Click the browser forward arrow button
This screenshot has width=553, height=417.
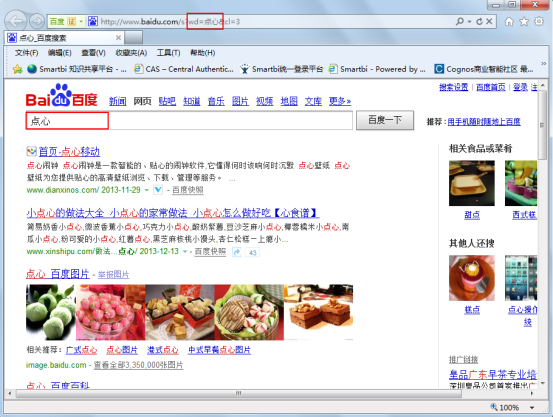click(x=37, y=22)
